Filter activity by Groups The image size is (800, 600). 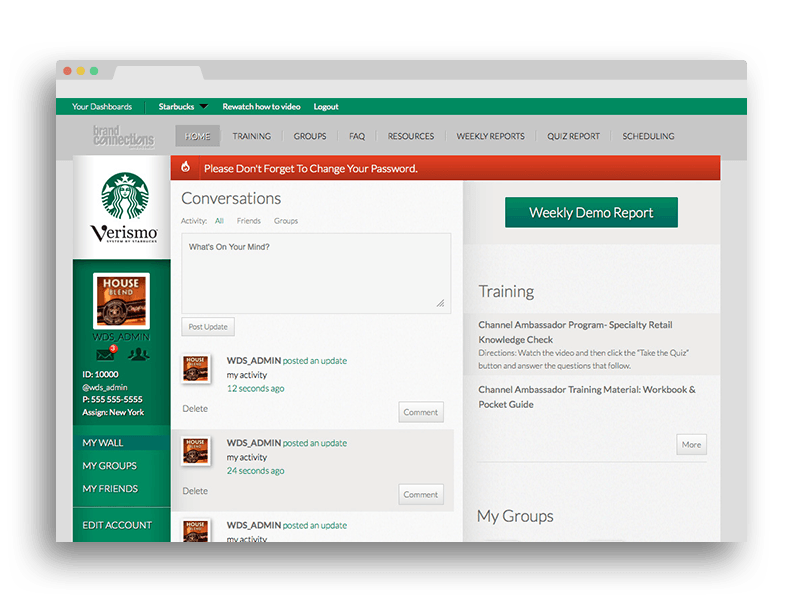(286, 221)
